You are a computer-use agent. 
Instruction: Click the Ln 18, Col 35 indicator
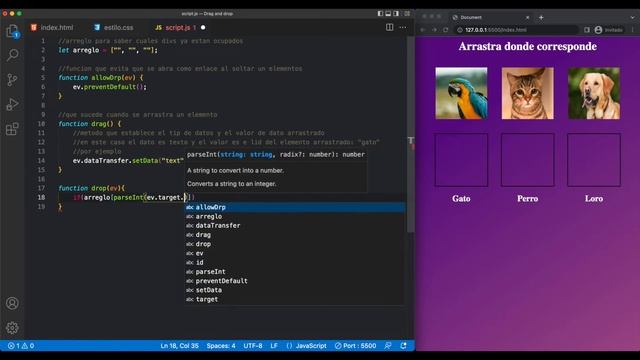click(x=179, y=346)
